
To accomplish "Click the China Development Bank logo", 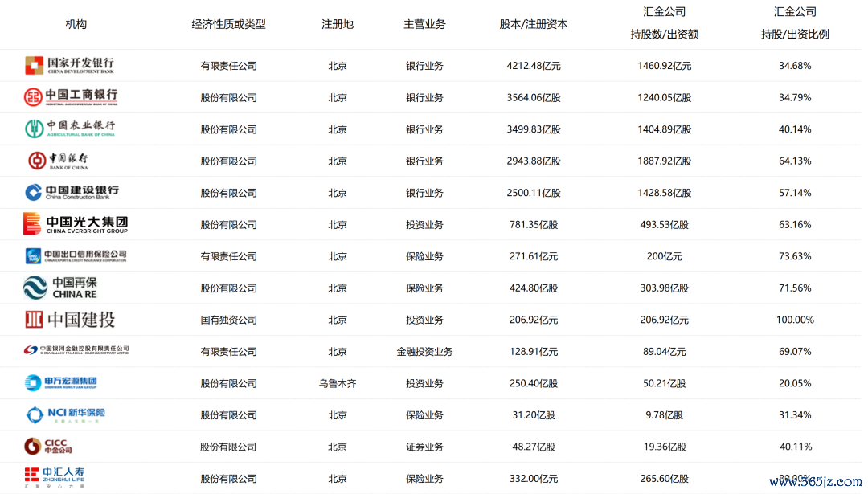I will tap(70, 65).
